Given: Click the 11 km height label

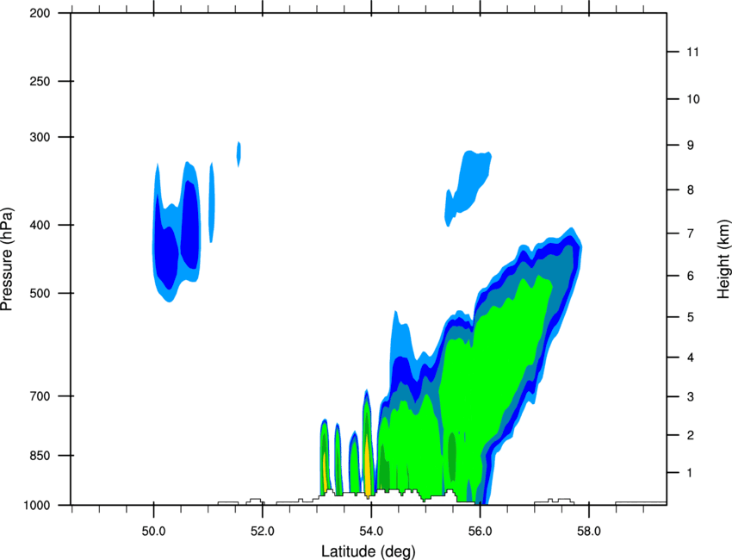Looking at the screenshot, I should [693, 52].
